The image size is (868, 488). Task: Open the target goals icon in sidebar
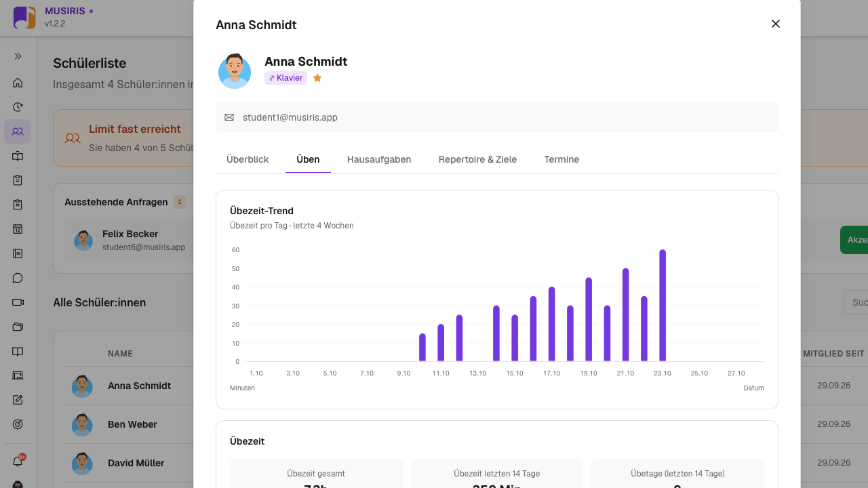pyautogui.click(x=18, y=424)
